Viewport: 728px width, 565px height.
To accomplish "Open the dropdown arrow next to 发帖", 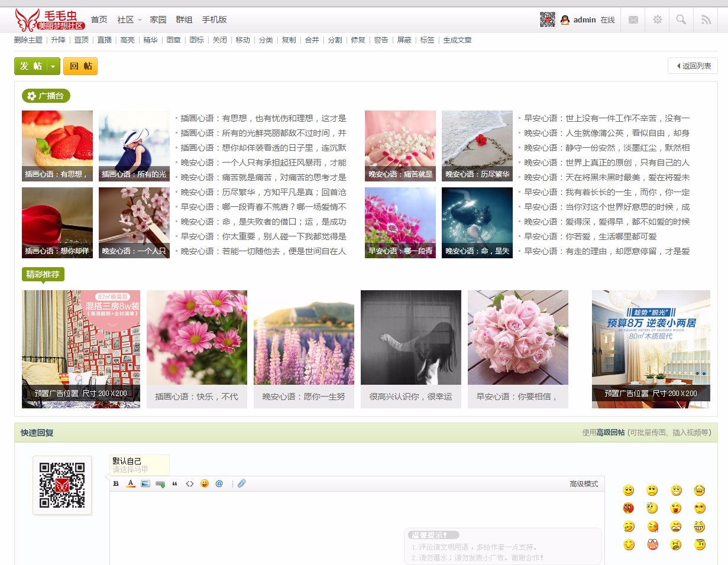I will [54, 66].
